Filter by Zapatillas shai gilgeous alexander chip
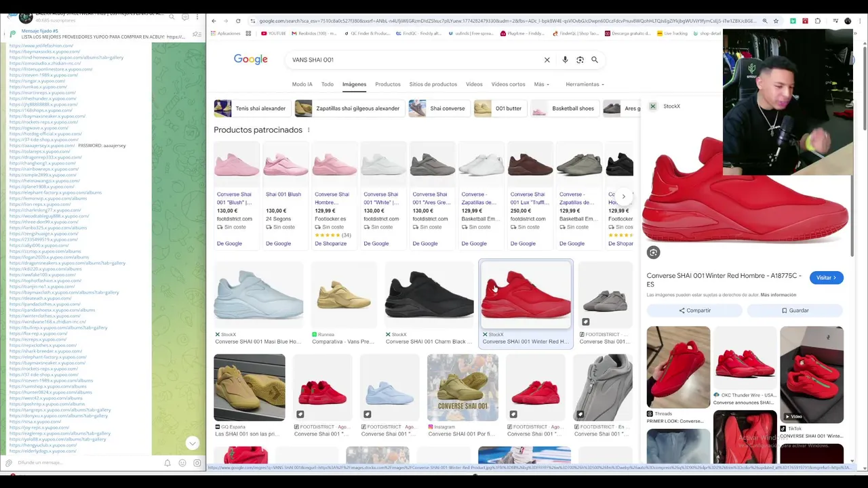The width and height of the screenshot is (868, 488). tap(349, 108)
